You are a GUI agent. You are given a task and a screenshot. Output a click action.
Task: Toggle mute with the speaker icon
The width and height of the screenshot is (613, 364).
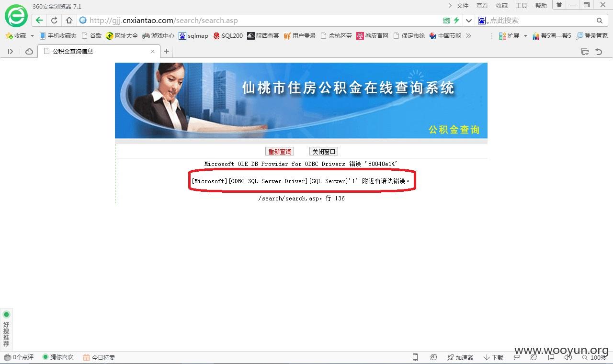pyautogui.click(x=568, y=357)
